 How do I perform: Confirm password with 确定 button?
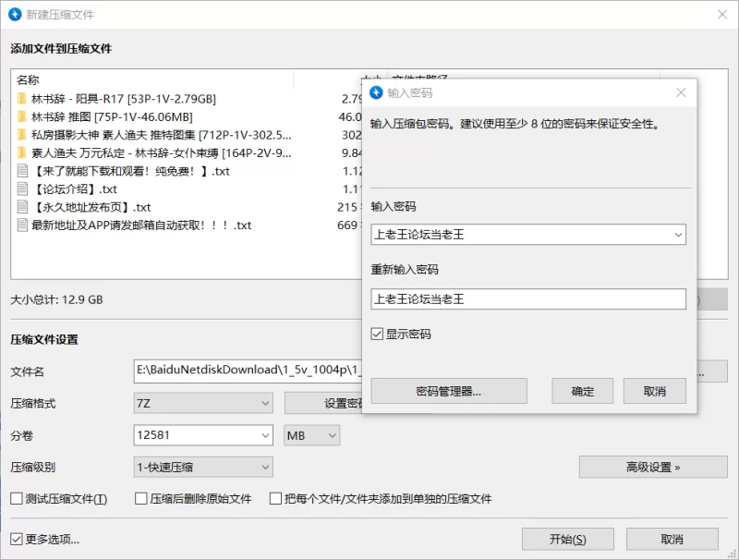click(583, 391)
